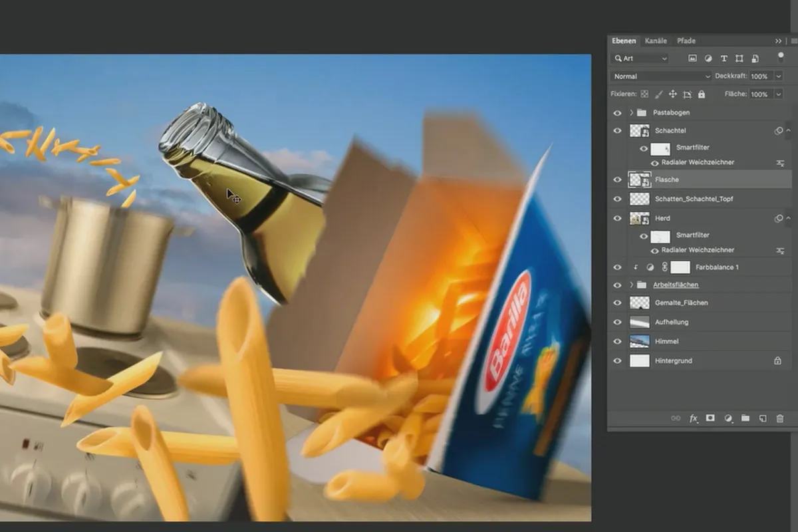This screenshot has width=798, height=532.
Task: Open the Layers panel menu
Action: coord(793,41)
